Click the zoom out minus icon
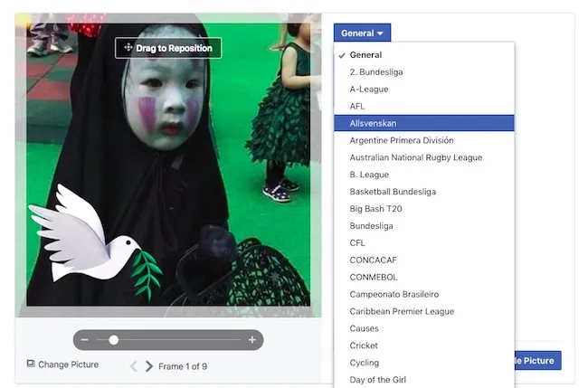The width and height of the screenshot is (588, 388). 84,340
